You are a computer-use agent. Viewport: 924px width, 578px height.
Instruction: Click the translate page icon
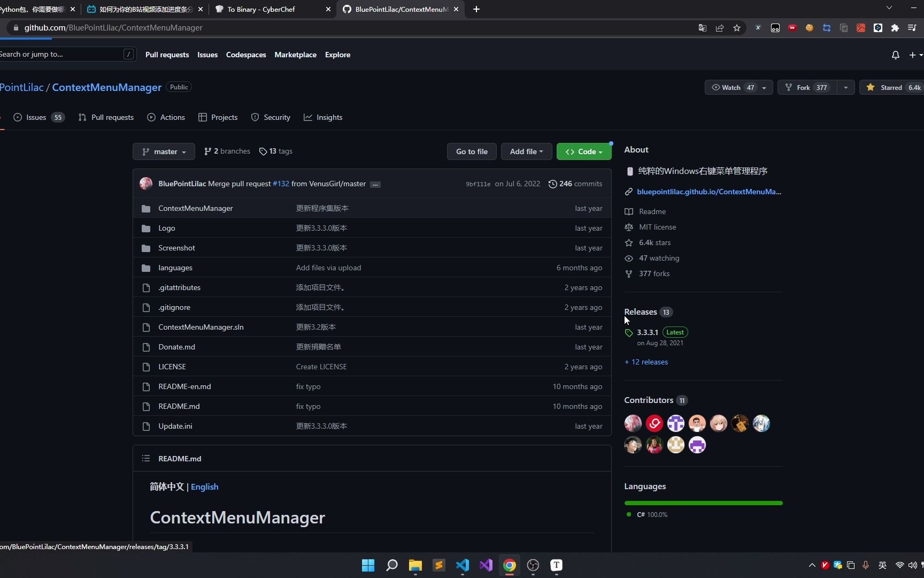click(703, 28)
